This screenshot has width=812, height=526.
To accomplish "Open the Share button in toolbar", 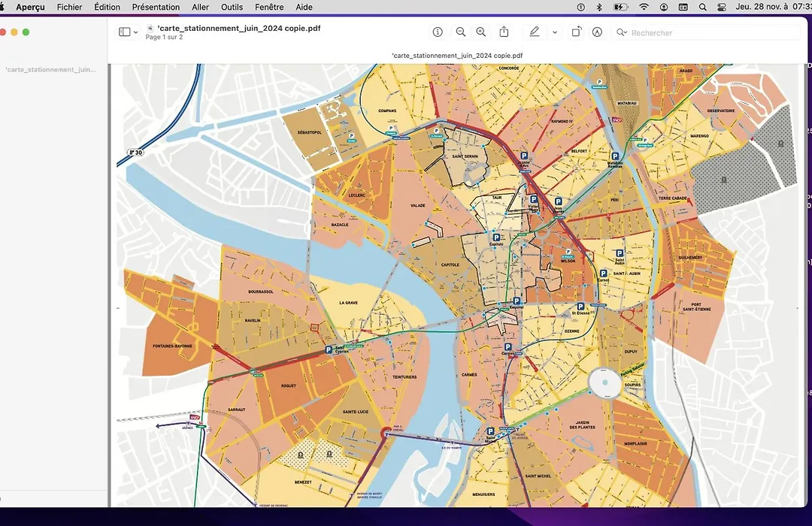I will (504, 32).
